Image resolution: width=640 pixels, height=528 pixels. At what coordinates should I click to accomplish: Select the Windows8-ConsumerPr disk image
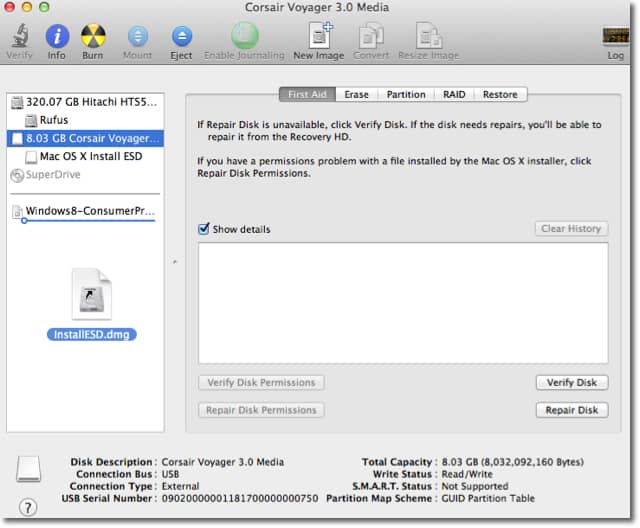pos(85,211)
